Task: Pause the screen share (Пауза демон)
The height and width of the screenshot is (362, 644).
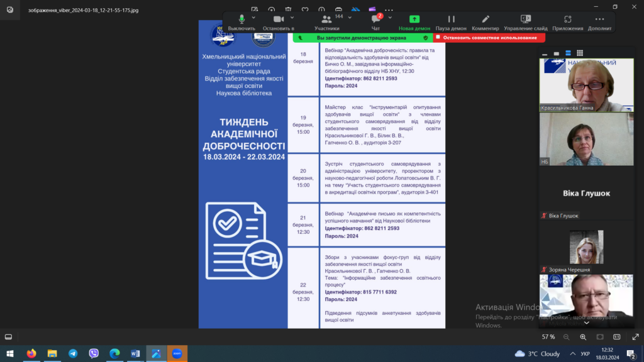Action: [x=451, y=19]
